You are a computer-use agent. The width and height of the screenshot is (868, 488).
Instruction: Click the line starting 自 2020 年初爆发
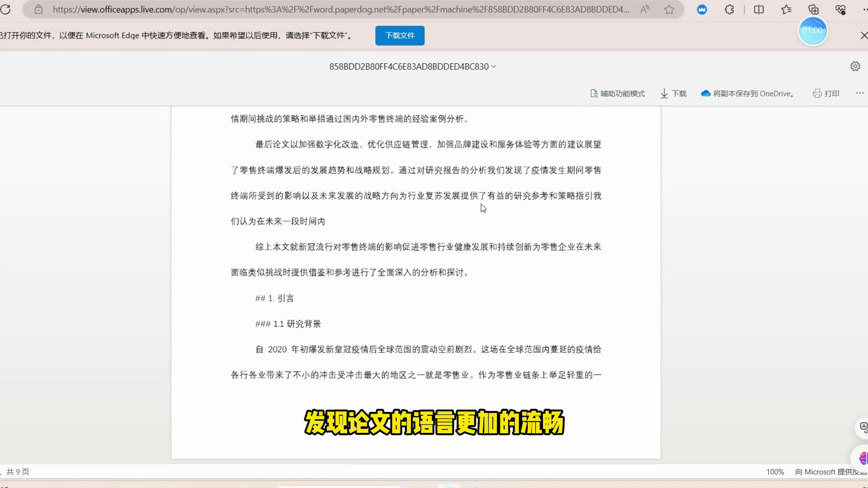(428, 349)
